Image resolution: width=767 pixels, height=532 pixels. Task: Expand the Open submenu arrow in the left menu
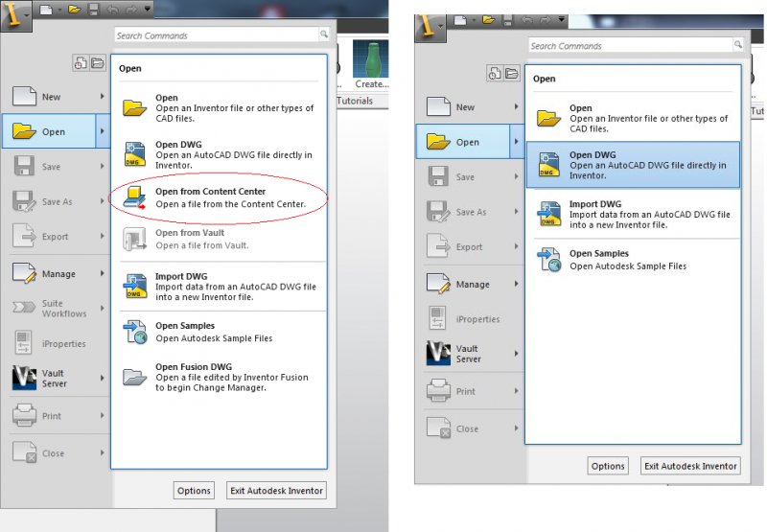click(x=103, y=131)
